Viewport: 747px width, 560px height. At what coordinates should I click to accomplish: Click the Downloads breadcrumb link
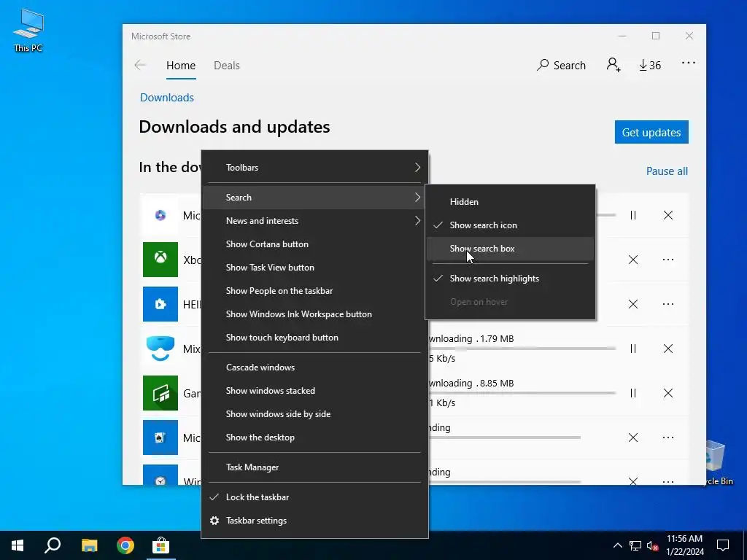tap(167, 97)
